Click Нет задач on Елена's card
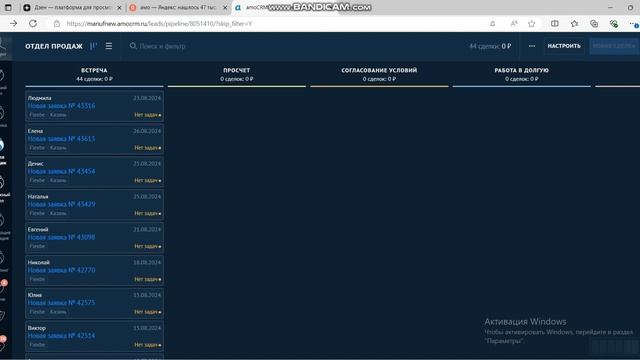Image resolution: width=640 pixels, height=360 pixels. click(147, 148)
